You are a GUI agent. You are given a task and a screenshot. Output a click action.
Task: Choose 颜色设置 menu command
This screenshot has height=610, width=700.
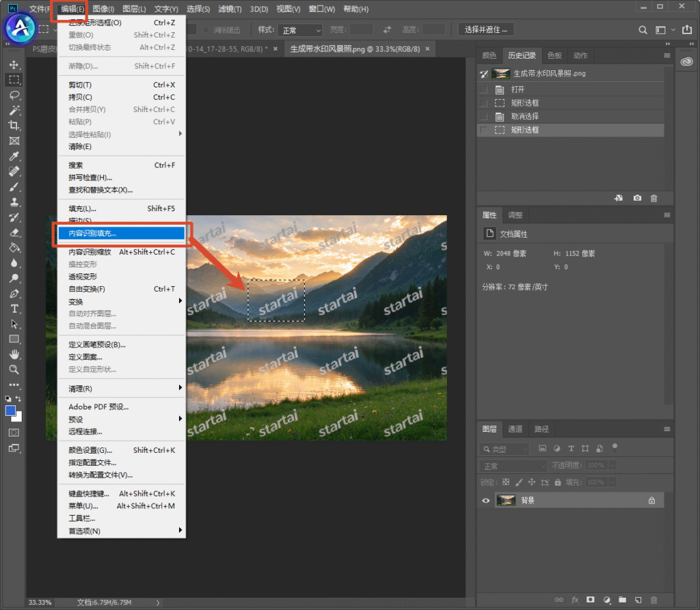[122, 450]
